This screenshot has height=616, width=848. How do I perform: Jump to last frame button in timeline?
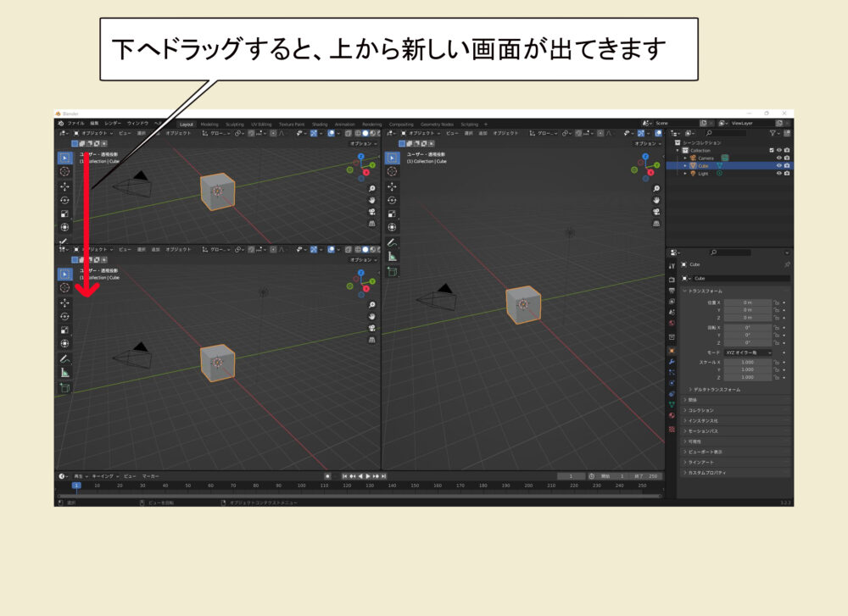(x=383, y=476)
